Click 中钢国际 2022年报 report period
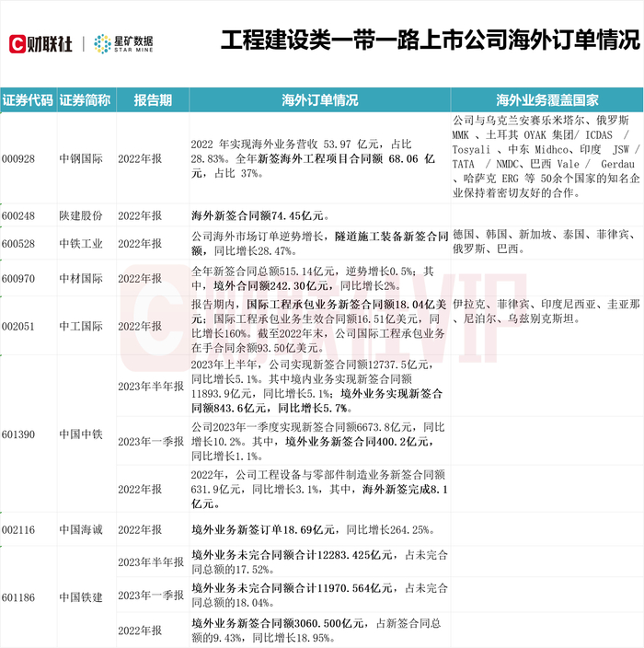 coord(140,158)
